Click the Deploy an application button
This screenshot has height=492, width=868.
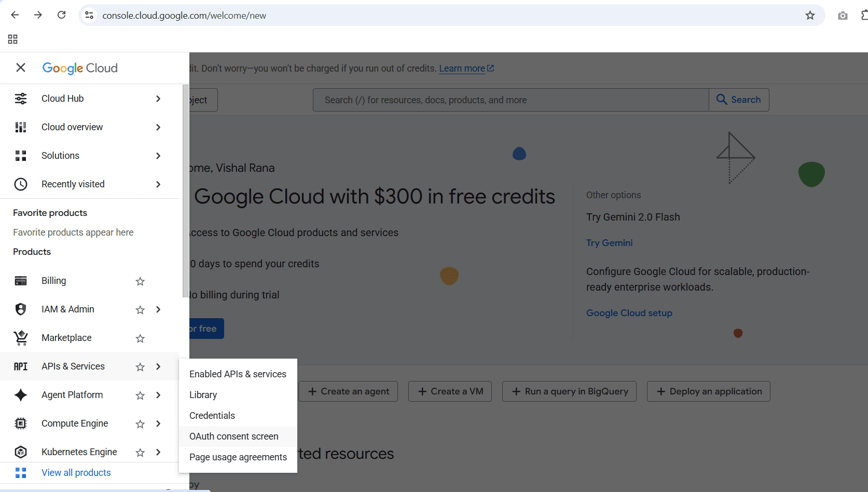click(x=709, y=391)
